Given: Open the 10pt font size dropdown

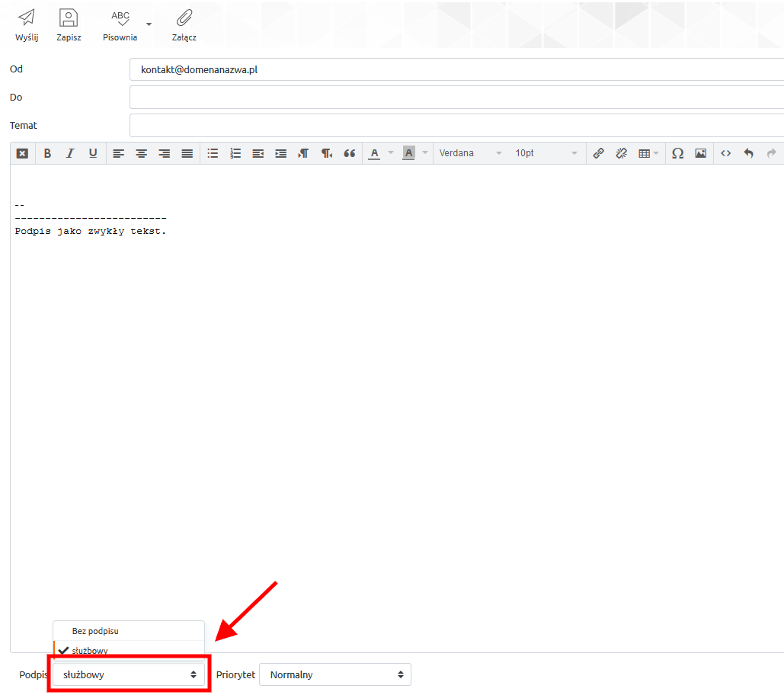Looking at the screenshot, I should 546,153.
